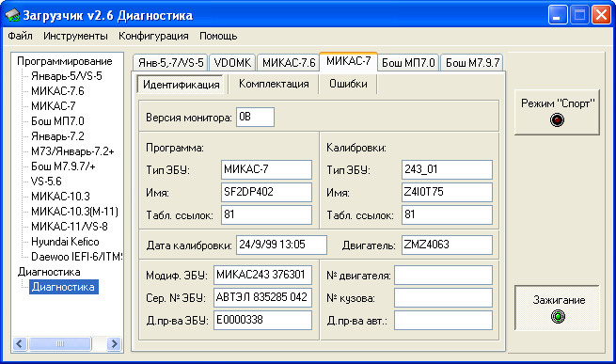Select the Идентификация sub-tab
This screenshot has height=364, width=616.
click(182, 84)
